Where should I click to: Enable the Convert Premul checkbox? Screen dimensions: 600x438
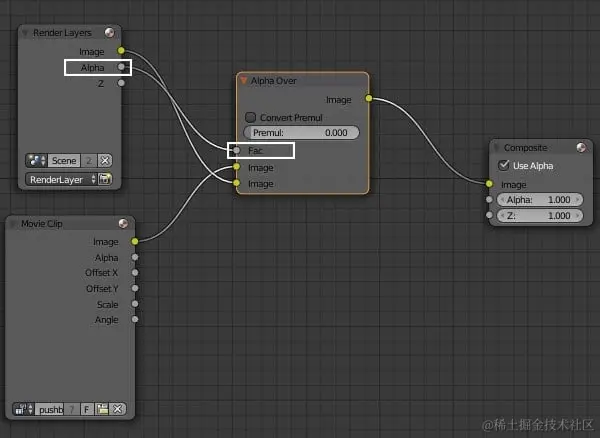pyautogui.click(x=251, y=117)
